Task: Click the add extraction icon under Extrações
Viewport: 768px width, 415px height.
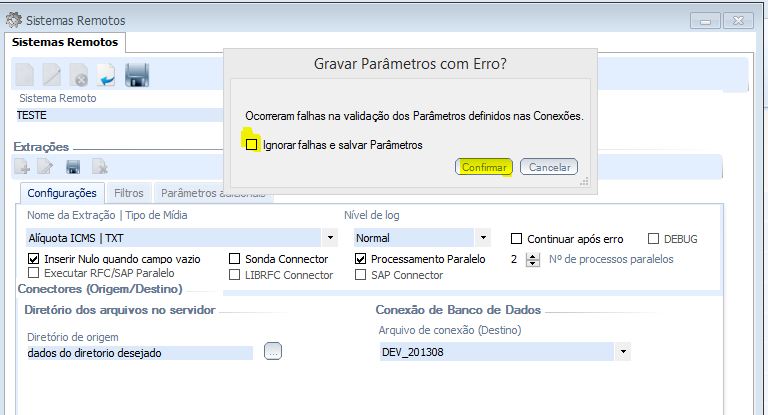Action: click(x=22, y=167)
